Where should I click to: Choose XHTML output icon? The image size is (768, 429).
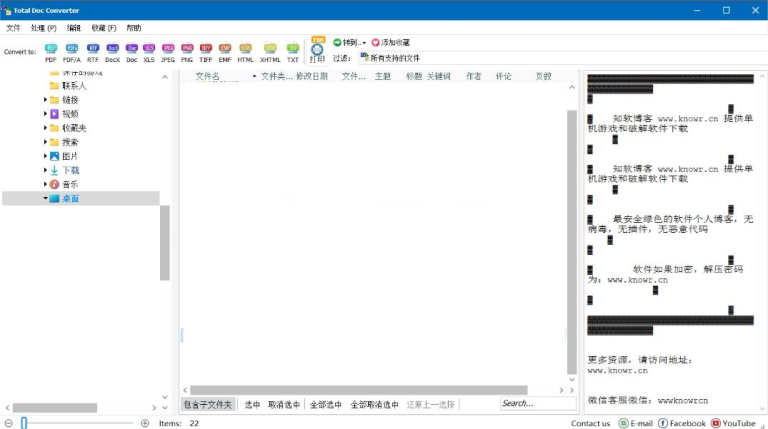270,52
